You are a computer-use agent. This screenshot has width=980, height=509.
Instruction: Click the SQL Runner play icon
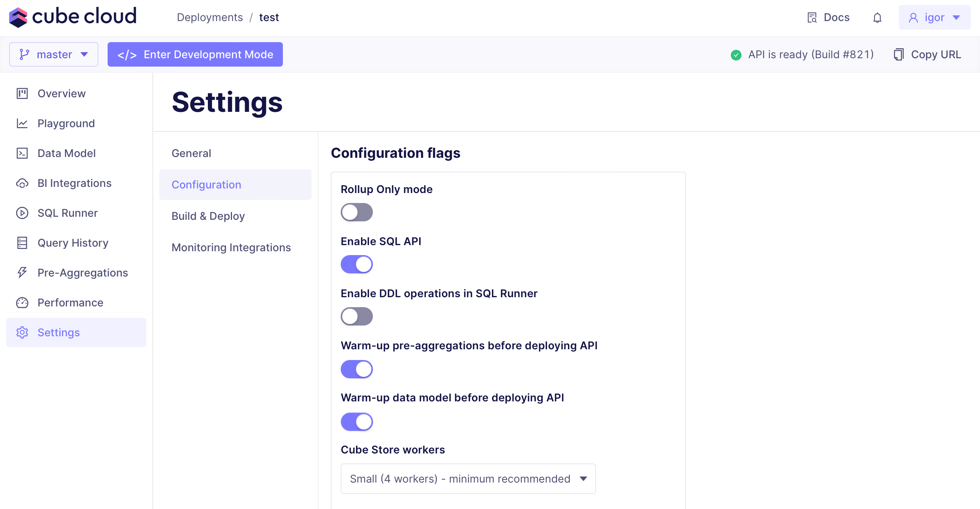22,213
